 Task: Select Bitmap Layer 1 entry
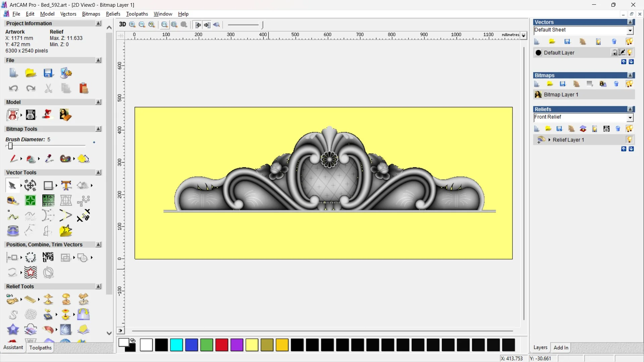click(x=561, y=95)
